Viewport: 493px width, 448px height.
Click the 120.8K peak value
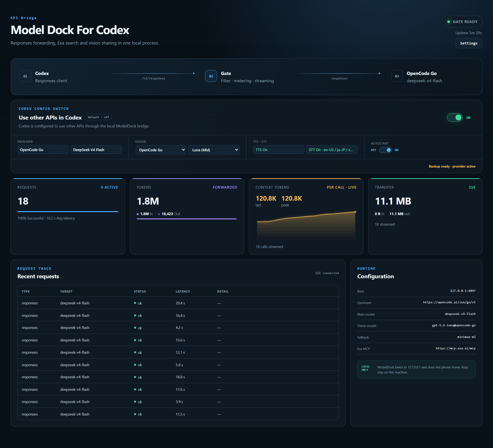pos(291,198)
